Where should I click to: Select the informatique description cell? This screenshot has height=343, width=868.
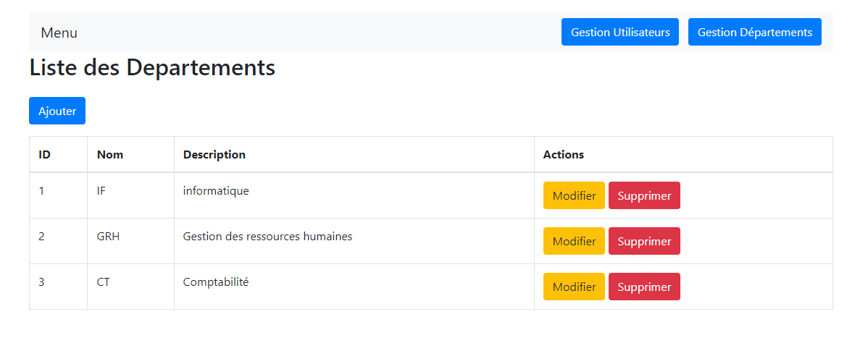tap(216, 191)
